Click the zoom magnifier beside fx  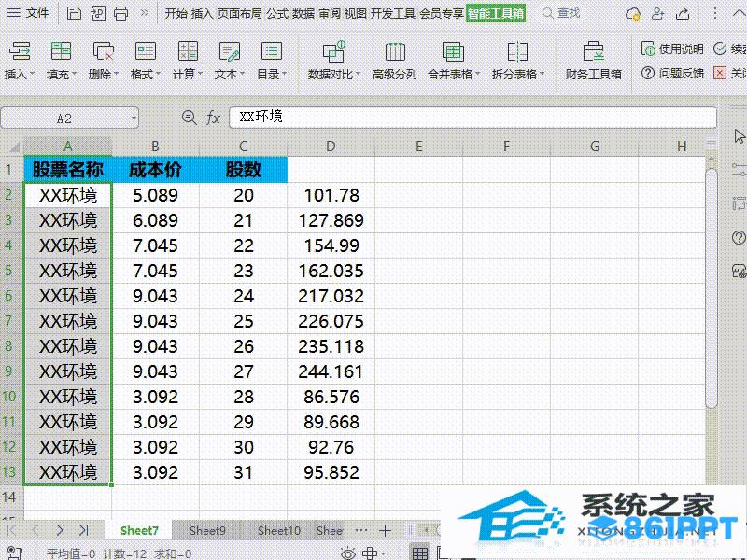(x=190, y=118)
